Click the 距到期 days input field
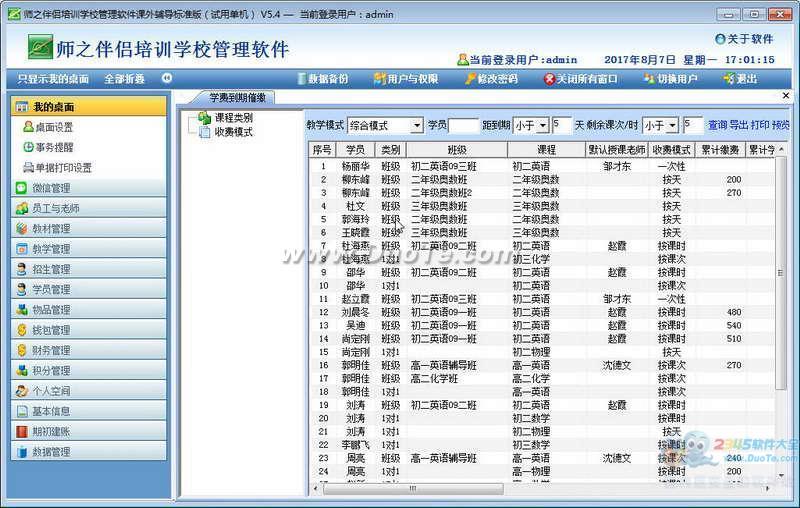The height and width of the screenshot is (508, 800). point(561,125)
